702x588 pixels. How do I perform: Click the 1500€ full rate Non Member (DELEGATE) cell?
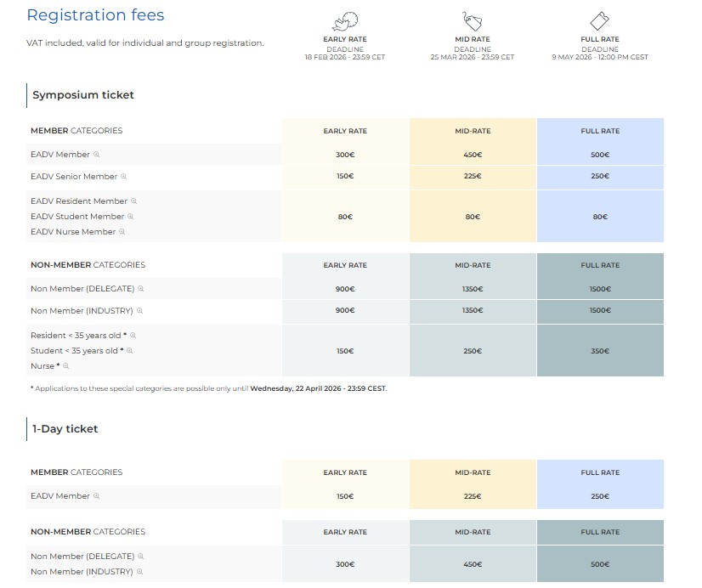click(x=600, y=289)
